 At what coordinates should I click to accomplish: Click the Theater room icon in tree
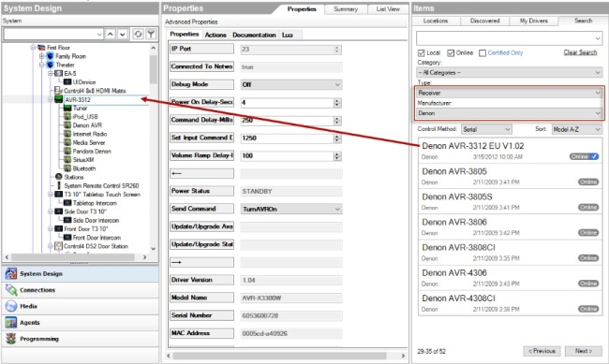[50, 65]
